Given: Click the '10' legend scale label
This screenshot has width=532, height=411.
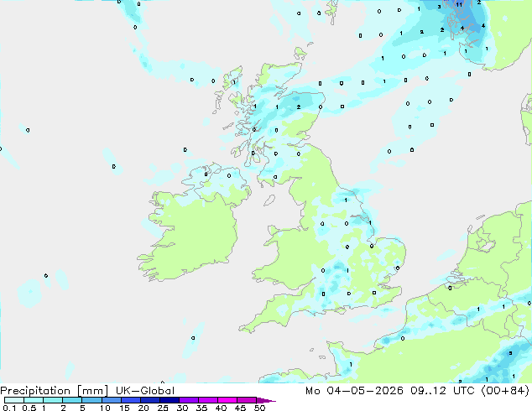Looking at the screenshot, I should click(105, 408).
